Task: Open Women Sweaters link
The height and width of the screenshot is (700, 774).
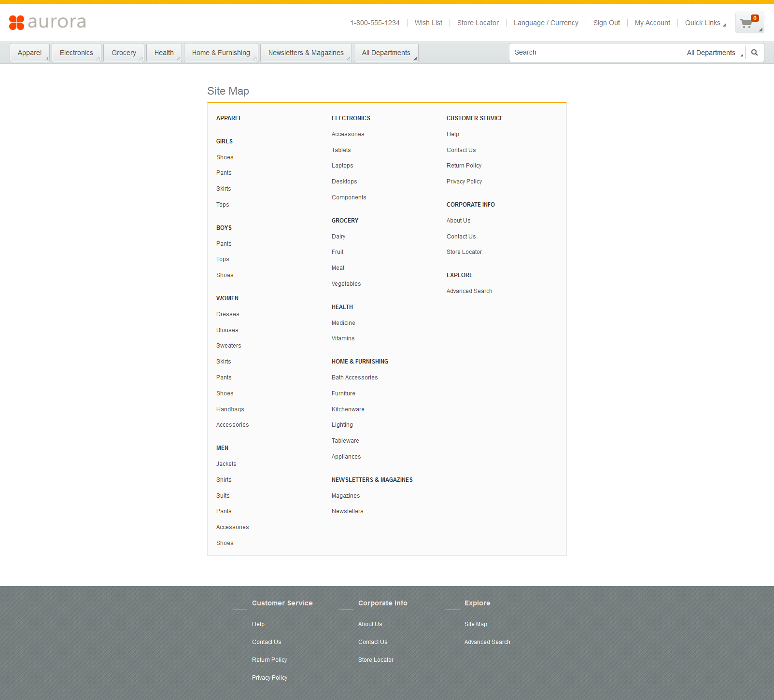Action: click(229, 346)
